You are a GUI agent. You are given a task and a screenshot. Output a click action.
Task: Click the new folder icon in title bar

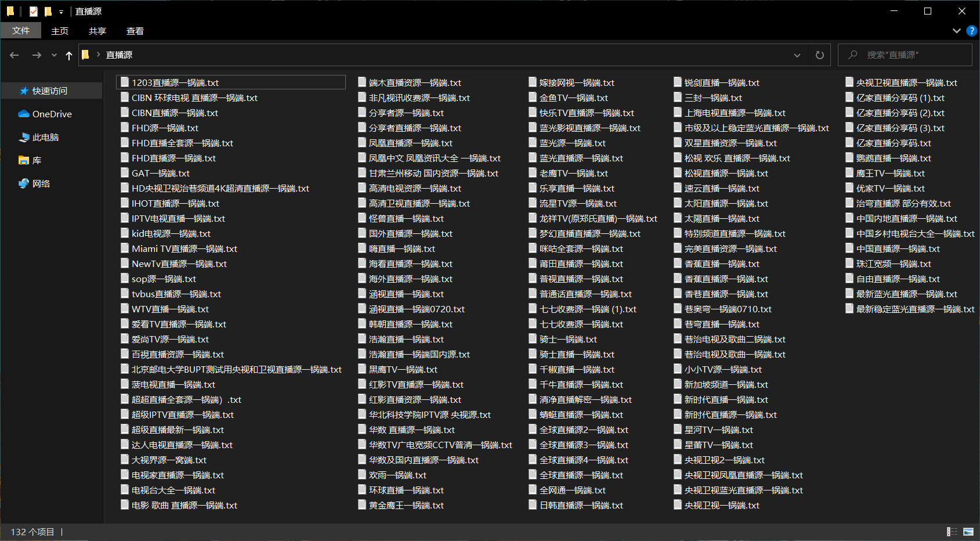pos(48,11)
